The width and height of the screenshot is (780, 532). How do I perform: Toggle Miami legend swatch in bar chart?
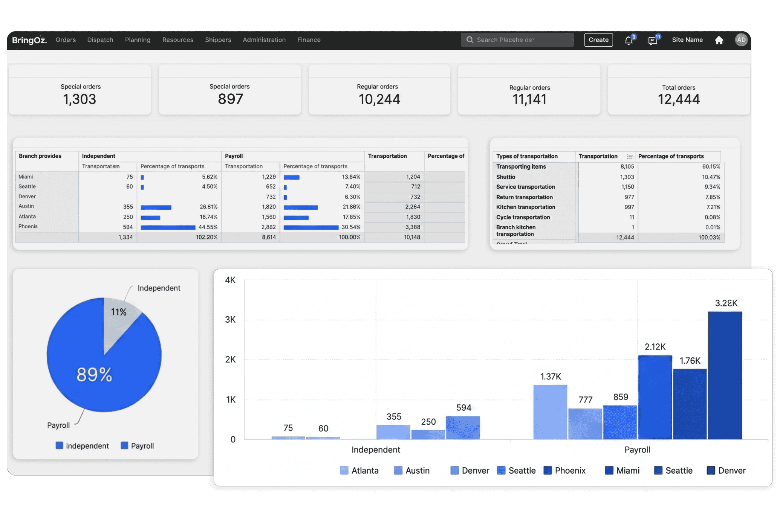tap(609, 470)
